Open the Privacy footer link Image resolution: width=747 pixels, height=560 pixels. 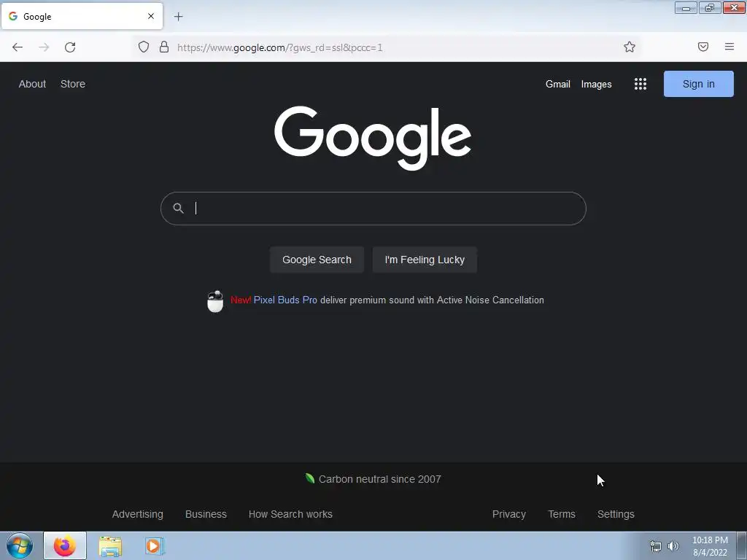tap(508, 514)
